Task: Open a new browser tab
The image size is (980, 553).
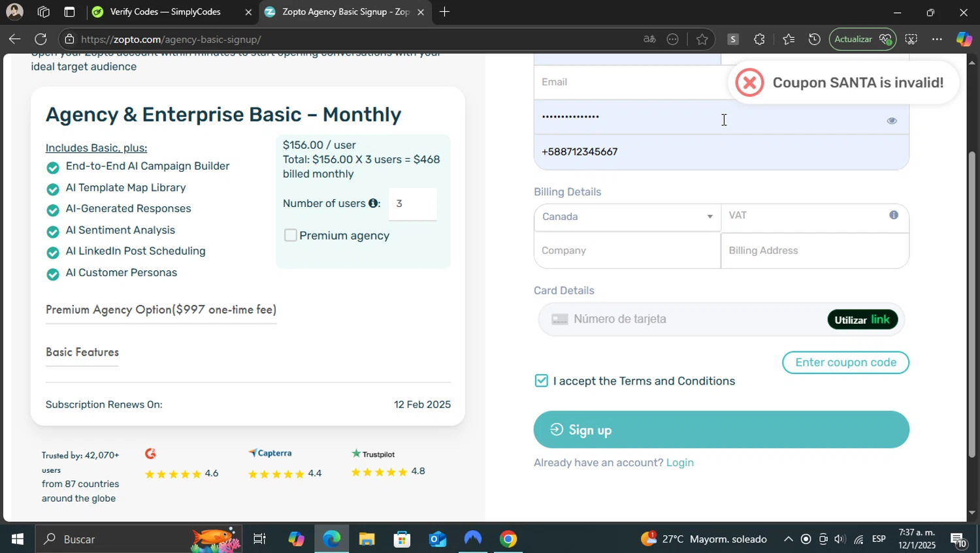Action: pos(444,12)
